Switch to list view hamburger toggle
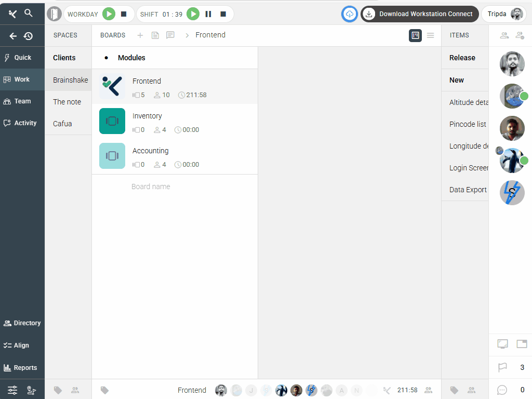Viewport: 532px width, 399px height. pos(430,35)
